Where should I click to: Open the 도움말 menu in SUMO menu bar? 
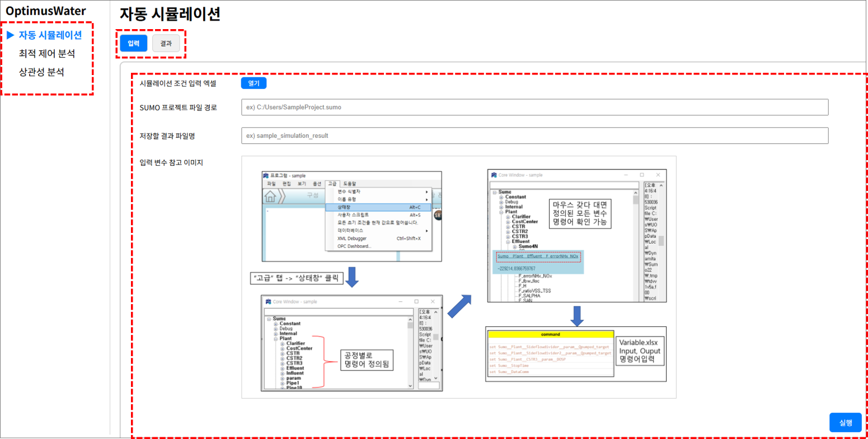350,183
